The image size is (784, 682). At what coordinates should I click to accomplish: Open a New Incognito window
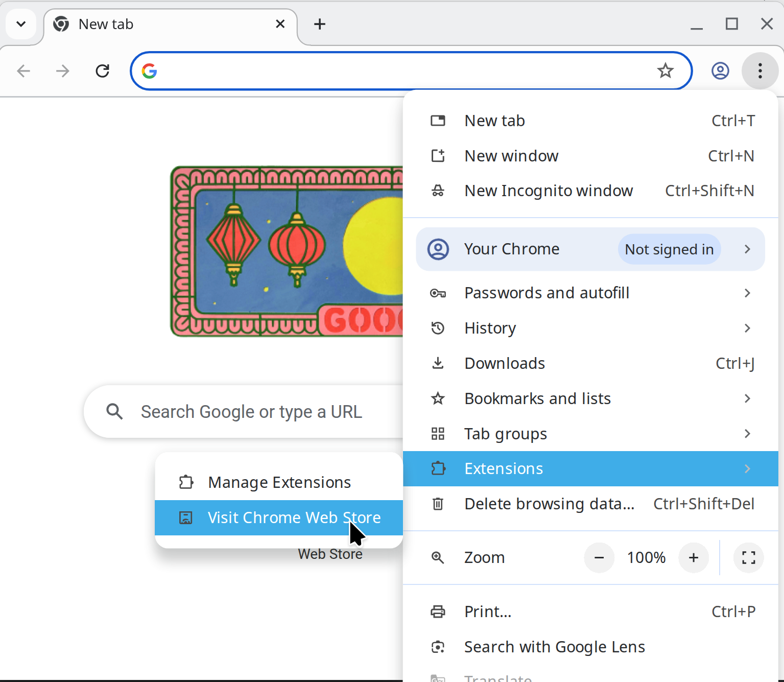pos(549,191)
